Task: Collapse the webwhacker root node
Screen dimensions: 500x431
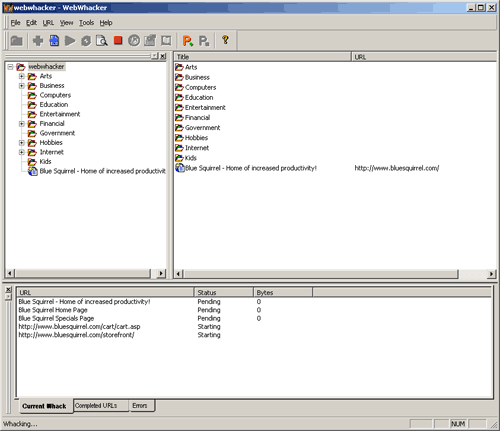Action: tap(10, 67)
